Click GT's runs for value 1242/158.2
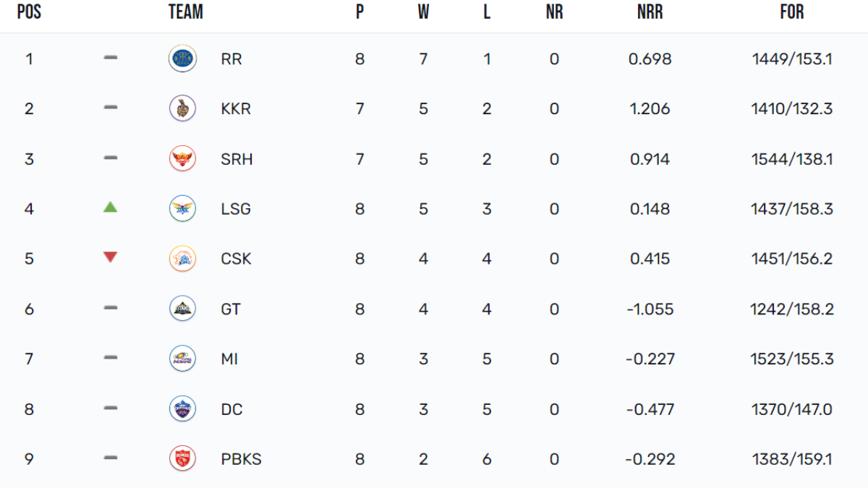Viewport: 868px width, 488px height. click(x=792, y=309)
